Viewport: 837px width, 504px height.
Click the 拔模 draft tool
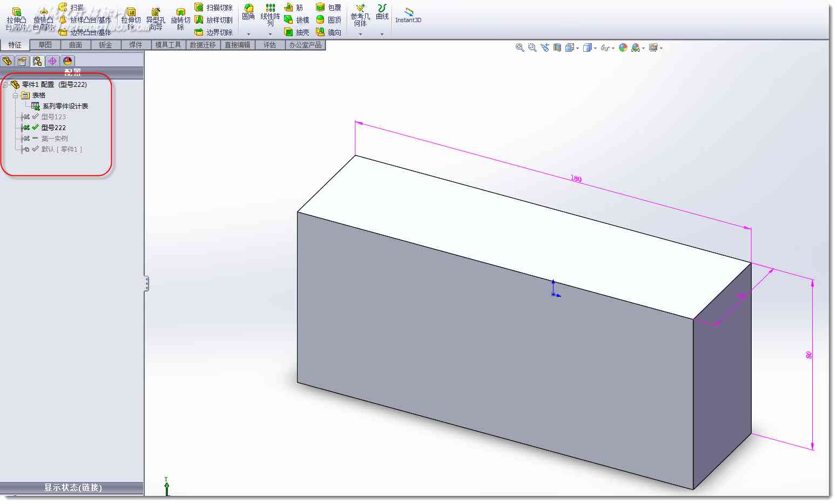point(297,20)
